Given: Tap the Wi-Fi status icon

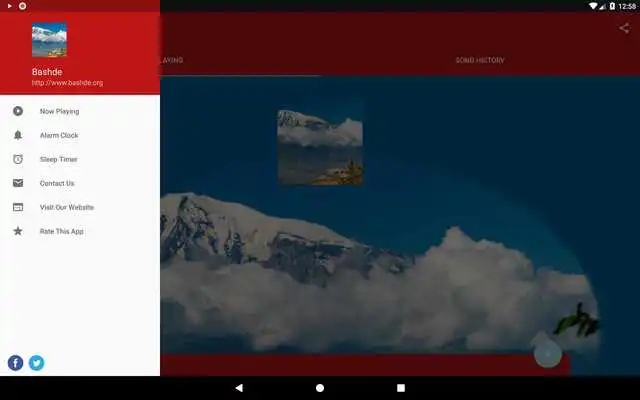Looking at the screenshot, I should [593, 6].
